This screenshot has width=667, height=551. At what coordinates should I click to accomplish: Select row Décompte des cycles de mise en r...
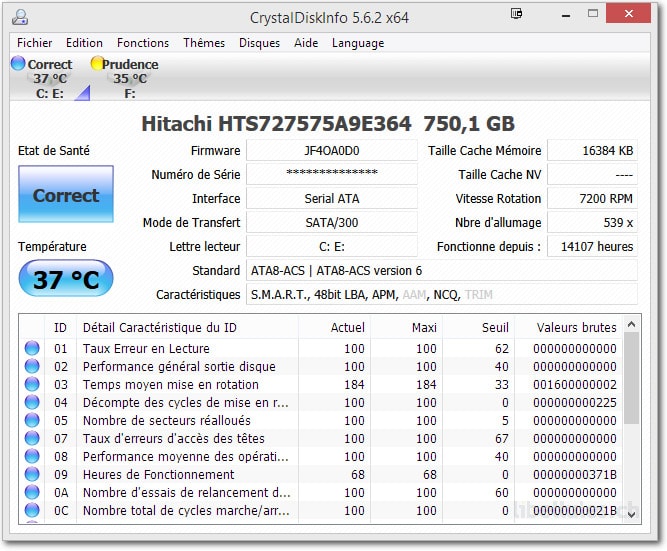tap(321, 403)
